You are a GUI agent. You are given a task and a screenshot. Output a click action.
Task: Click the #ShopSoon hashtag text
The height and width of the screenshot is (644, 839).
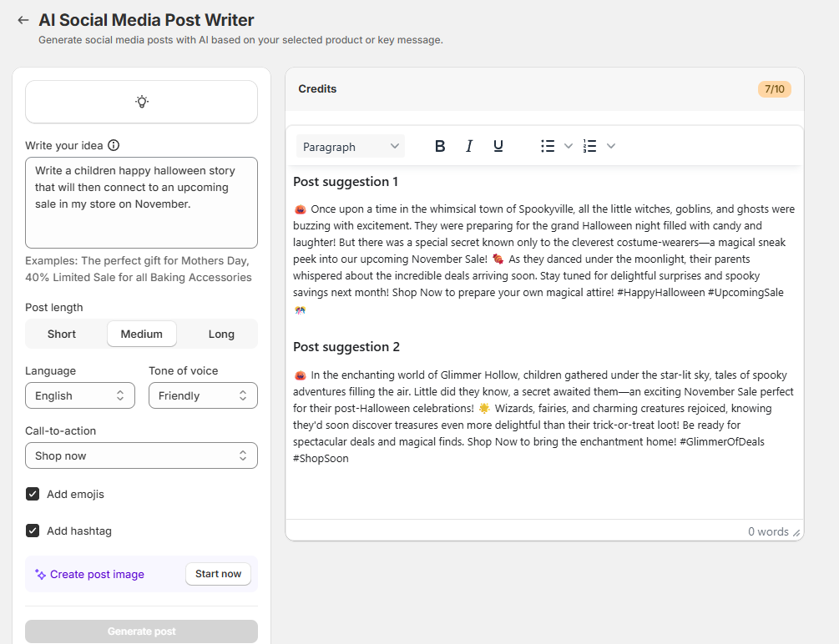(321, 459)
